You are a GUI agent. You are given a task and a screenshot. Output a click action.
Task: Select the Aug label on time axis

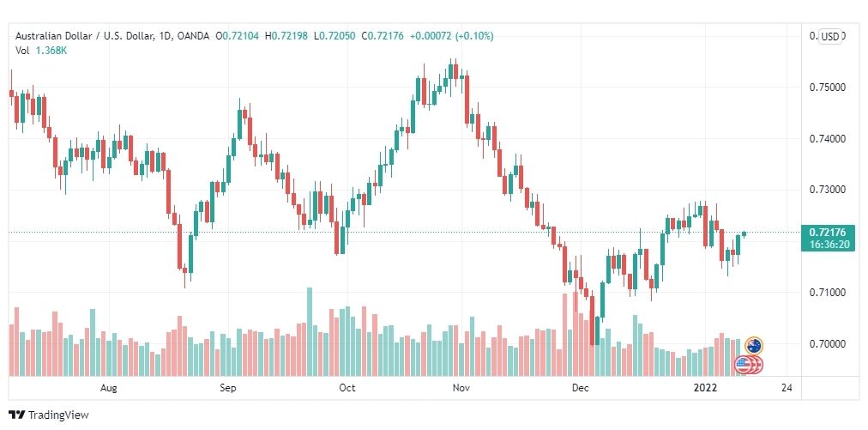point(108,388)
